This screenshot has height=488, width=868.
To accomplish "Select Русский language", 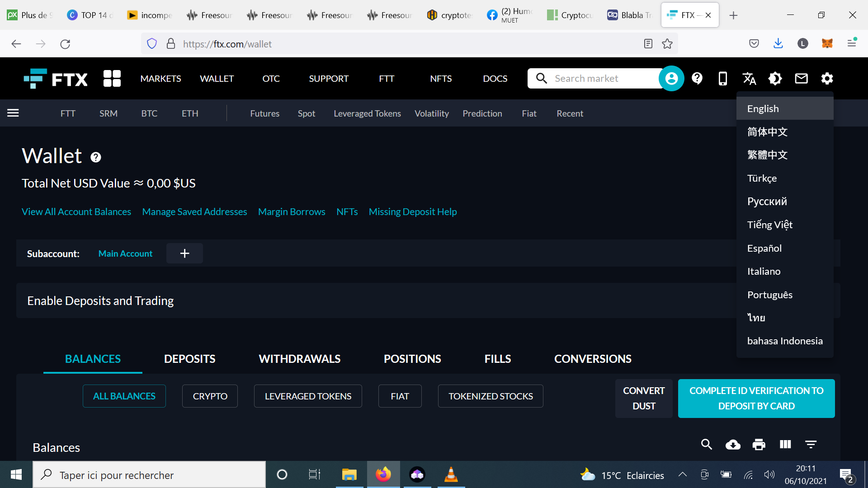I will [x=785, y=202].
